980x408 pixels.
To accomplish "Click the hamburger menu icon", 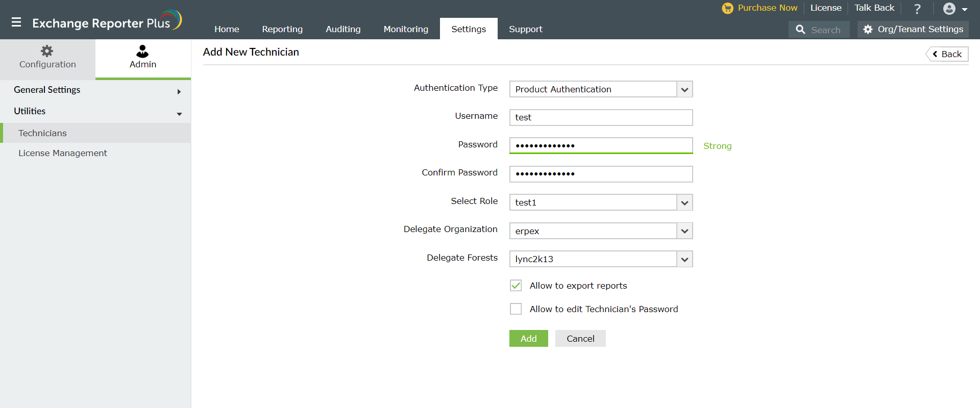I will (x=16, y=22).
